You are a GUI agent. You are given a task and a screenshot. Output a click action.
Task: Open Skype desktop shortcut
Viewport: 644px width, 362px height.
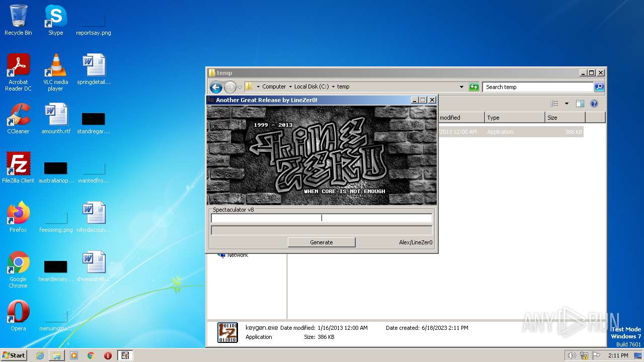55,20
